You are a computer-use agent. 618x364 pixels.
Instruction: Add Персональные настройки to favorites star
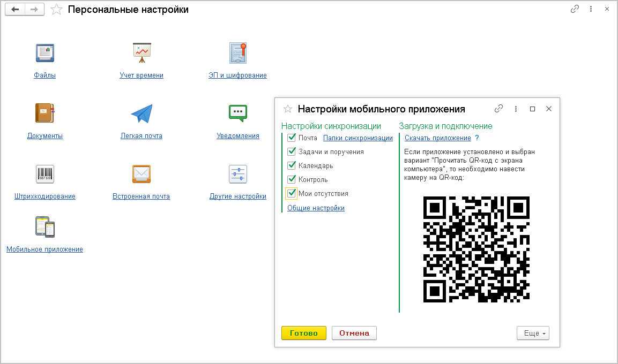point(57,10)
